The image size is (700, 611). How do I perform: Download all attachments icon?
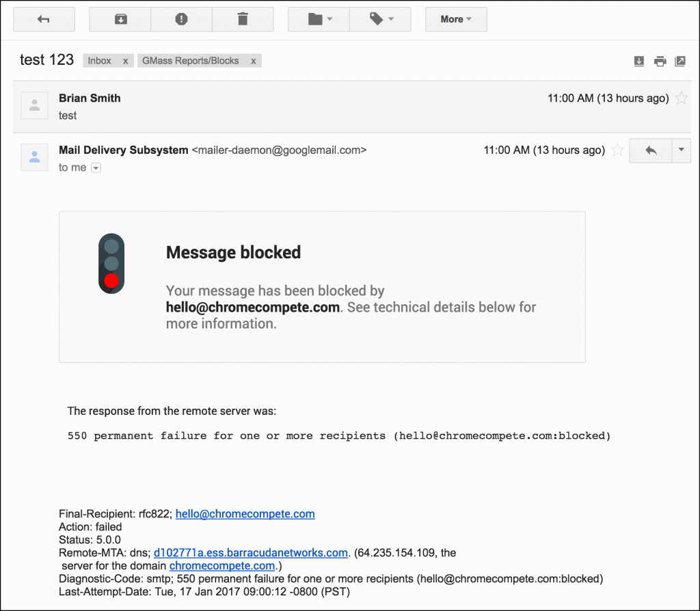point(639,62)
